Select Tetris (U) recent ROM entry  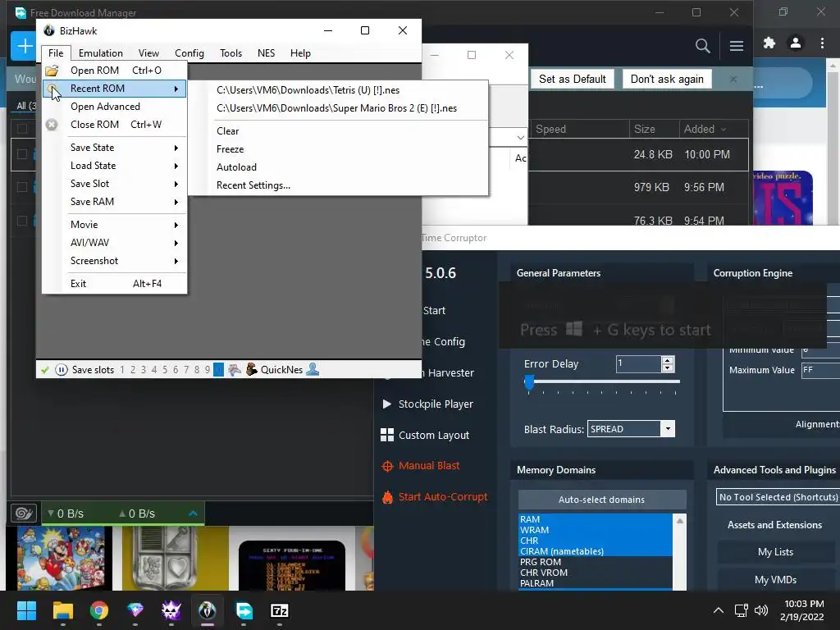tap(339, 90)
